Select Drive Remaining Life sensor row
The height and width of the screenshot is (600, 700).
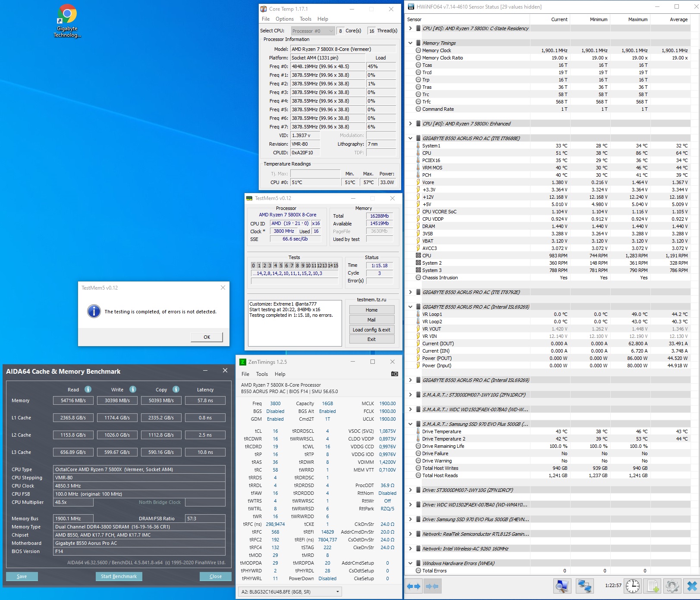tap(548, 446)
